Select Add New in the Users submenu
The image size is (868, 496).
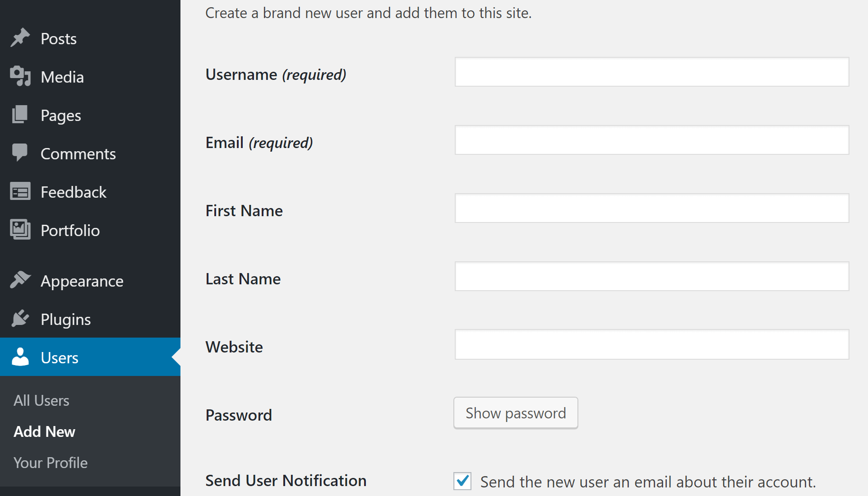(44, 431)
